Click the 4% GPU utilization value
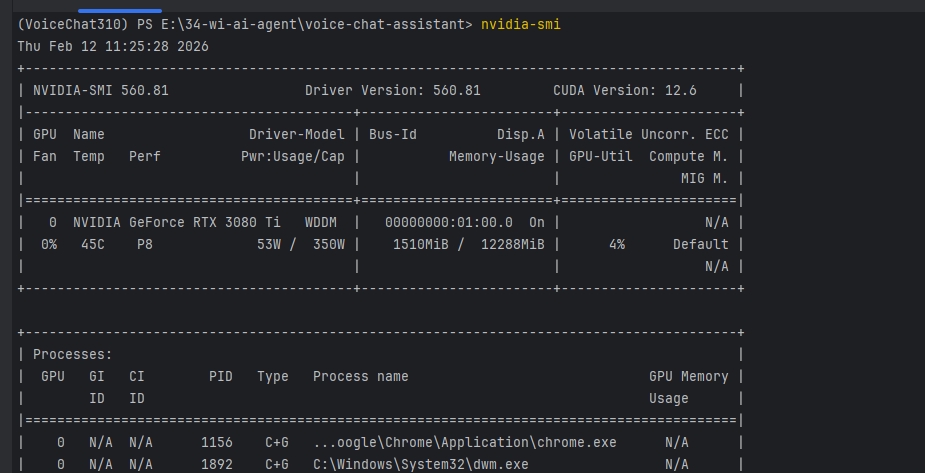925x473 pixels. tap(617, 245)
